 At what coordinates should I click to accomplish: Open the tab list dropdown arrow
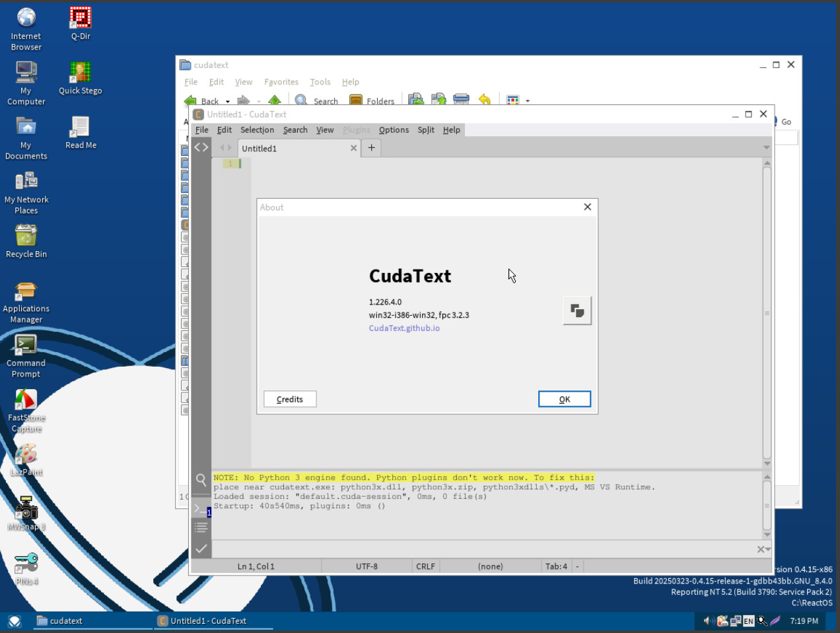[x=767, y=147]
